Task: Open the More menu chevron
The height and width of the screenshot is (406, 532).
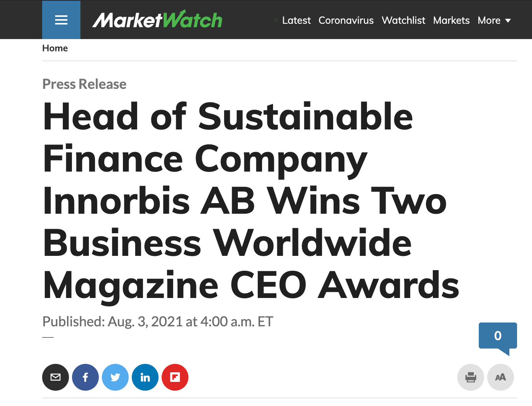Action: [508, 21]
